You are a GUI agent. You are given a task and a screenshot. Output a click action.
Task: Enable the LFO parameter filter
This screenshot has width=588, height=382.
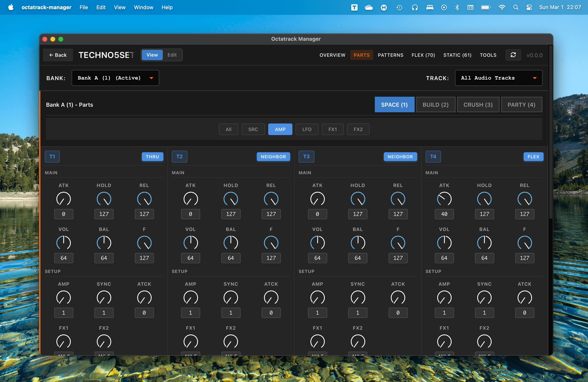coord(307,129)
